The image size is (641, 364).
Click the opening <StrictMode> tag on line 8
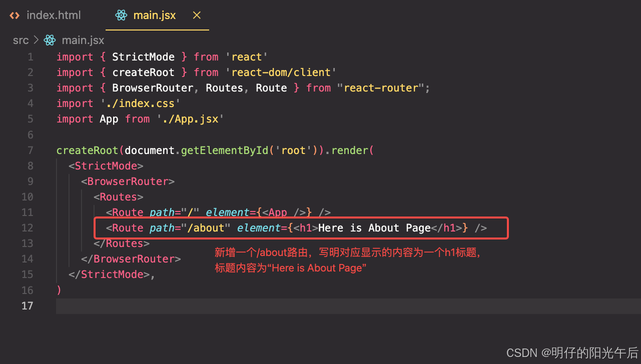(106, 166)
